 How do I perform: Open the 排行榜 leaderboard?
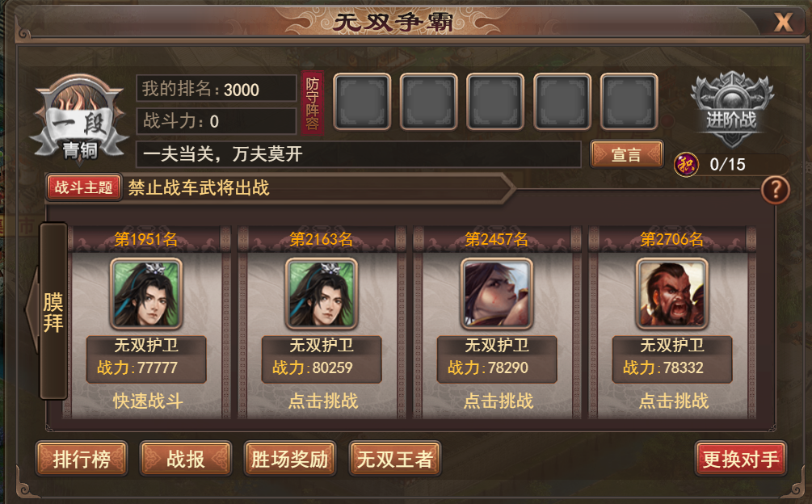(x=82, y=459)
